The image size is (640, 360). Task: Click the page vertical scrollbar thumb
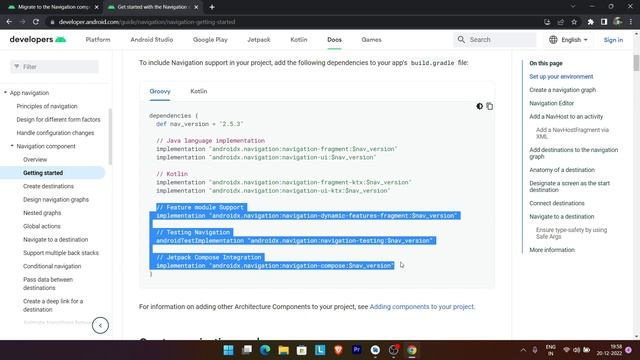point(636,63)
